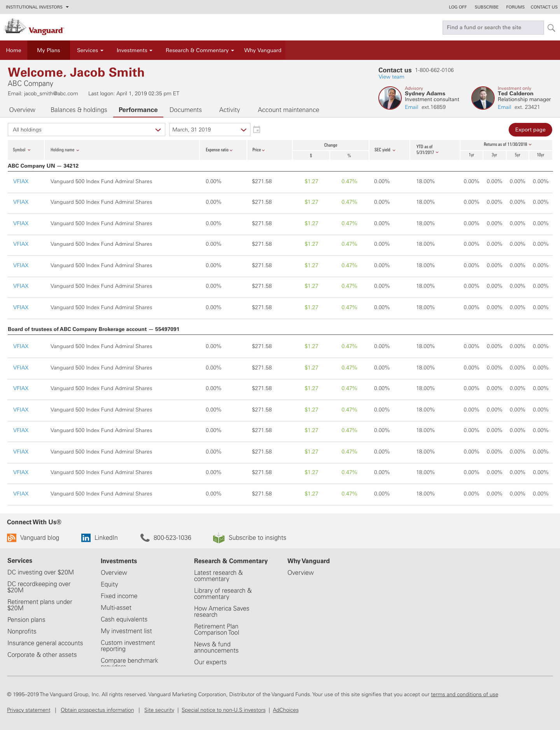Open the date picker calendar icon
Viewport: 560px width, 730px height.
coord(257,130)
